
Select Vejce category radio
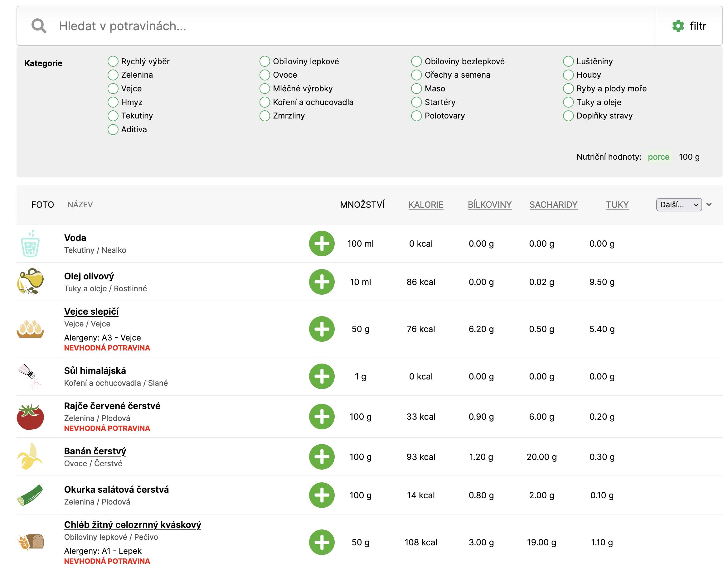click(113, 89)
